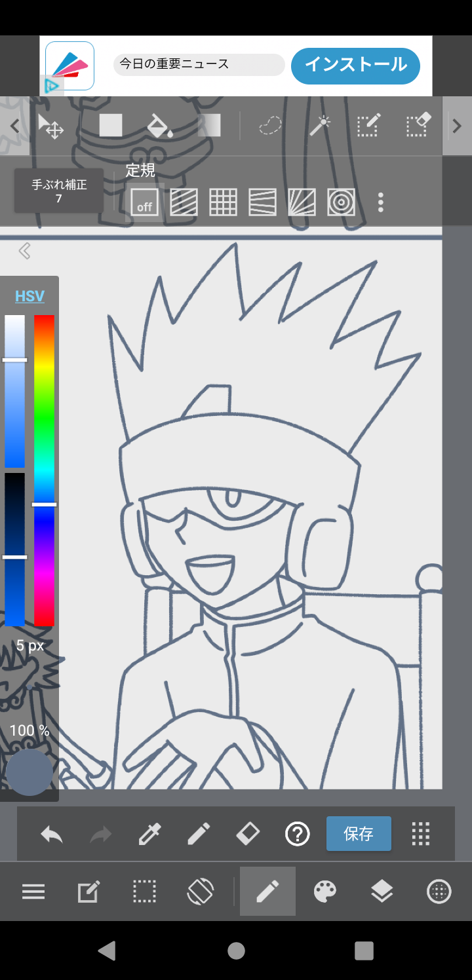Switch the HSV color mode
This screenshot has width=472, height=980.
[29, 296]
